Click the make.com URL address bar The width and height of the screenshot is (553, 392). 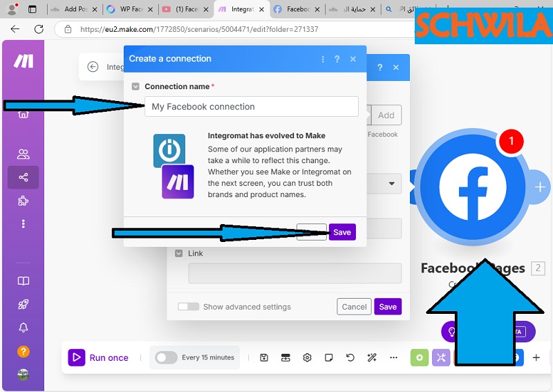pyautogui.click(x=199, y=29)
